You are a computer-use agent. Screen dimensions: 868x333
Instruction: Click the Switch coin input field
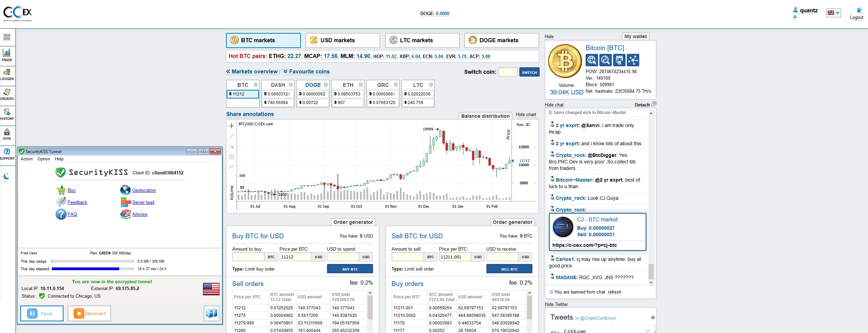coord(508,72)
